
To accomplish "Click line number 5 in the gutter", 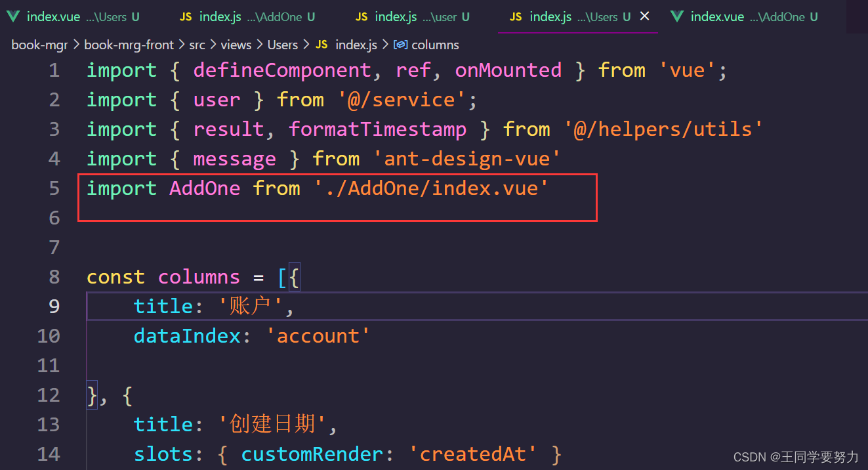I will coord(54,188).
